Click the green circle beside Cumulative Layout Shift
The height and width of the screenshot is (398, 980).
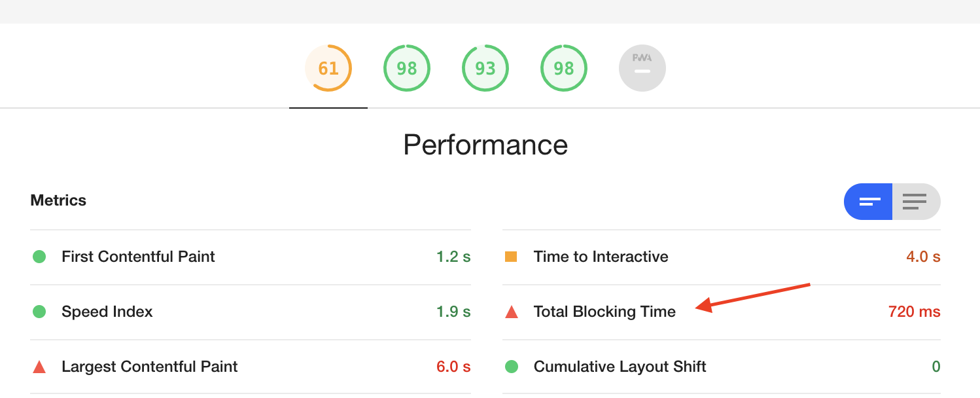tap(512, 367)
